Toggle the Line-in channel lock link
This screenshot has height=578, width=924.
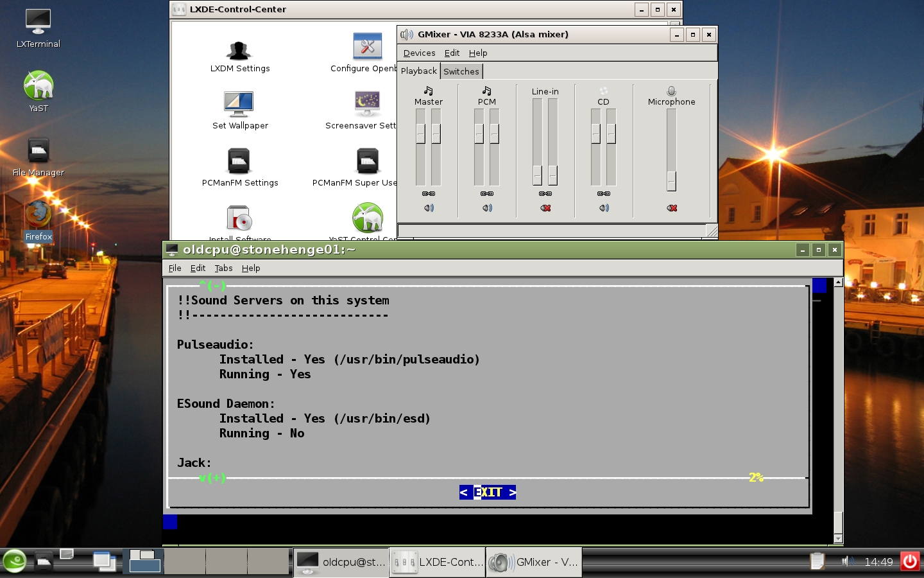(545, 193)
